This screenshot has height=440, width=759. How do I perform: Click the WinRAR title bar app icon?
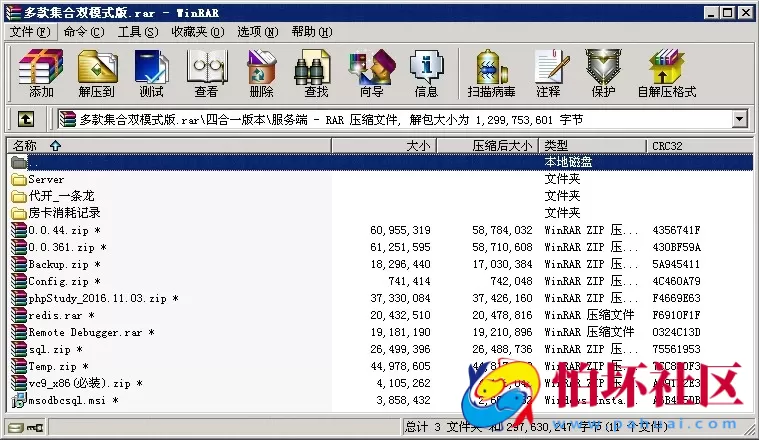13,13
